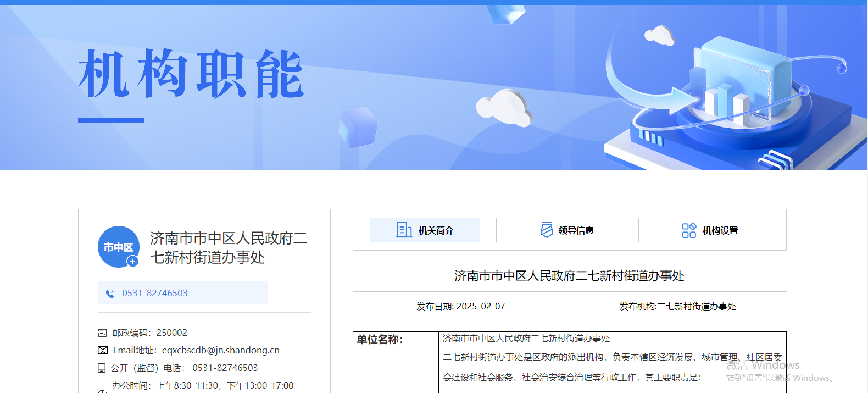Open the 领导信息 tab
Screen dimensions: 868x393
click(x=576, y=230)
